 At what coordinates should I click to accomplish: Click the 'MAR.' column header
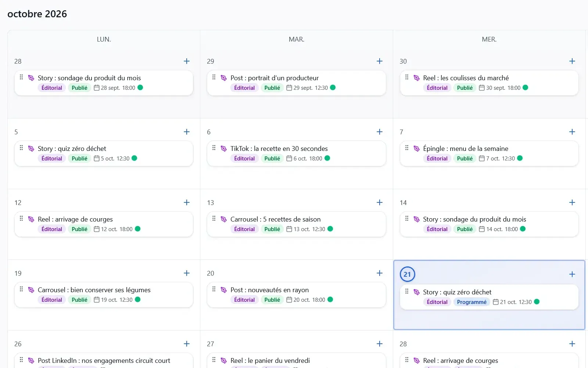pos(297,39)
